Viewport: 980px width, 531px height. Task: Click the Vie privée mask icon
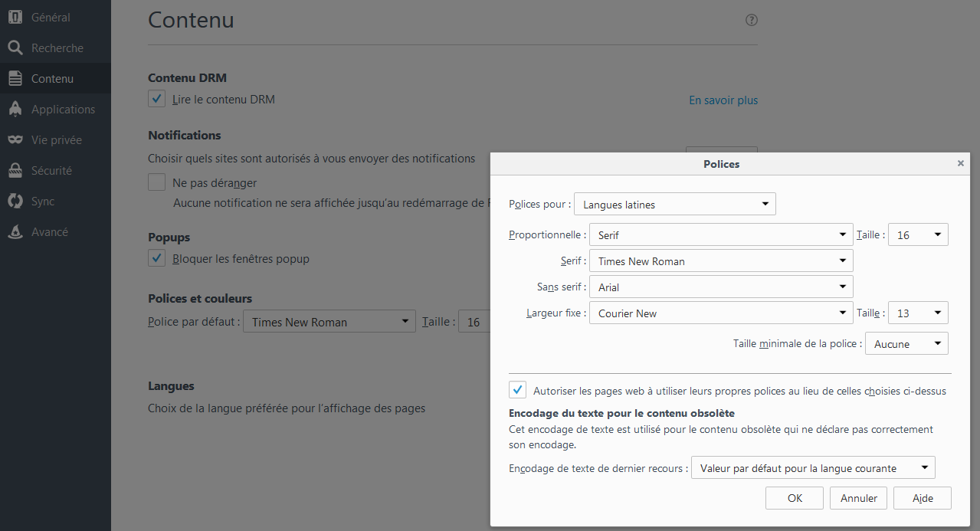tap(15, 139)
